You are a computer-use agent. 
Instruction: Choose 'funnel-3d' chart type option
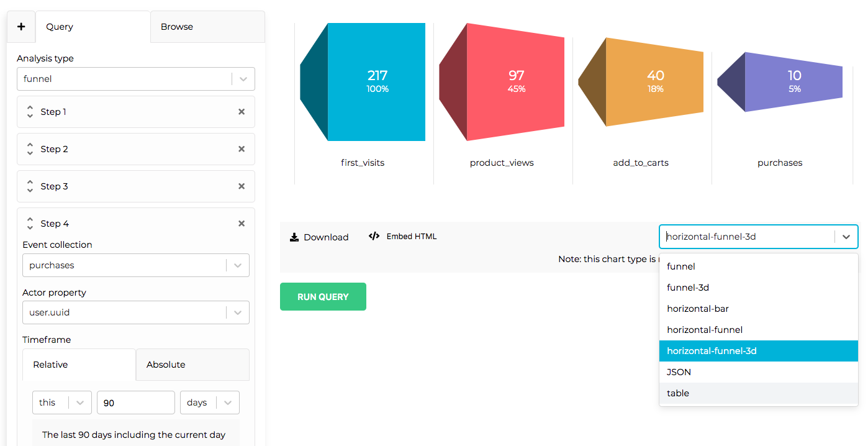pyautogui.click(x=687, y=287)
